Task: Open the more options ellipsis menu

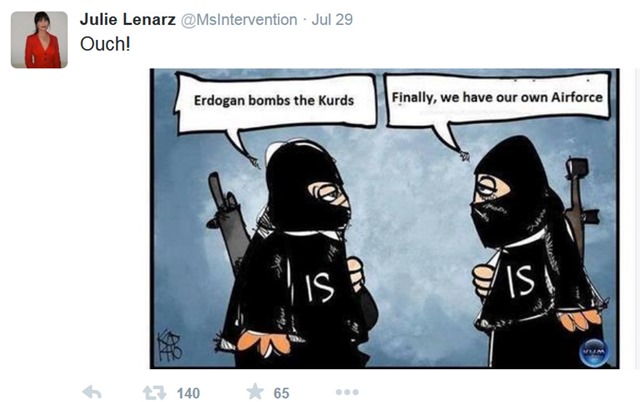Action: tap(347, 392)
